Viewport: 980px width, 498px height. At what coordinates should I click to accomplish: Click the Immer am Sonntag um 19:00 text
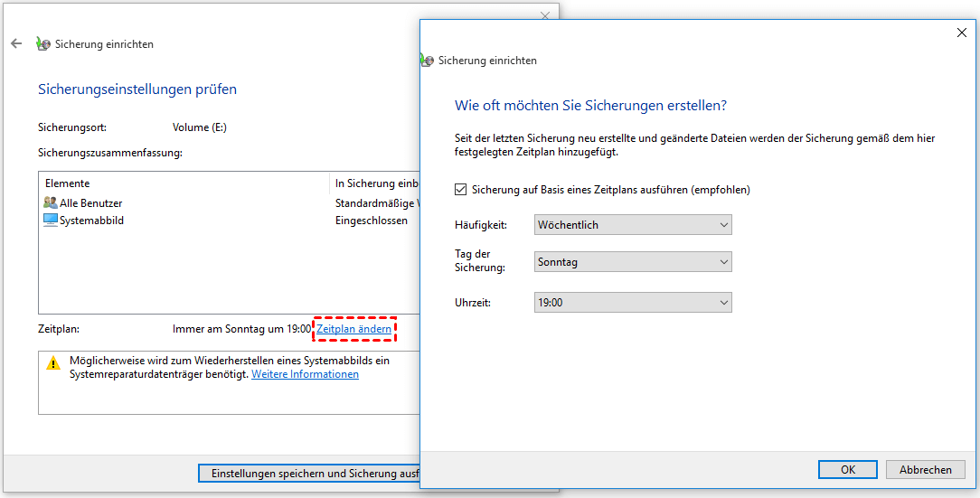(x=242, y=329)
